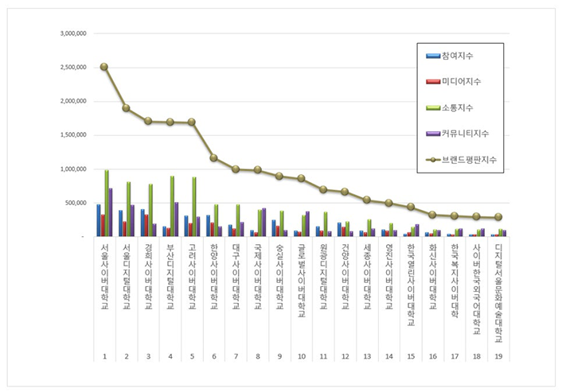Image resolution: width=562 pixels, height=392 pixels.
Task: Click the red swatch beside 미디어지수
Action: [x=433, y=82]
